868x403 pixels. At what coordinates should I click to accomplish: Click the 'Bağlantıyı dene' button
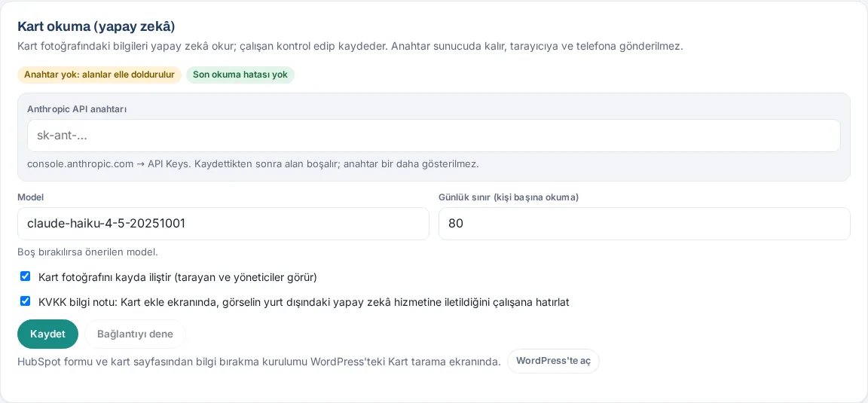pos(135,334)
